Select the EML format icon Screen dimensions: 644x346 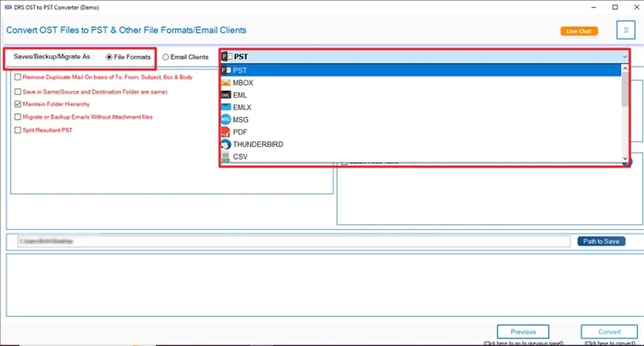[x=226, y=95]
